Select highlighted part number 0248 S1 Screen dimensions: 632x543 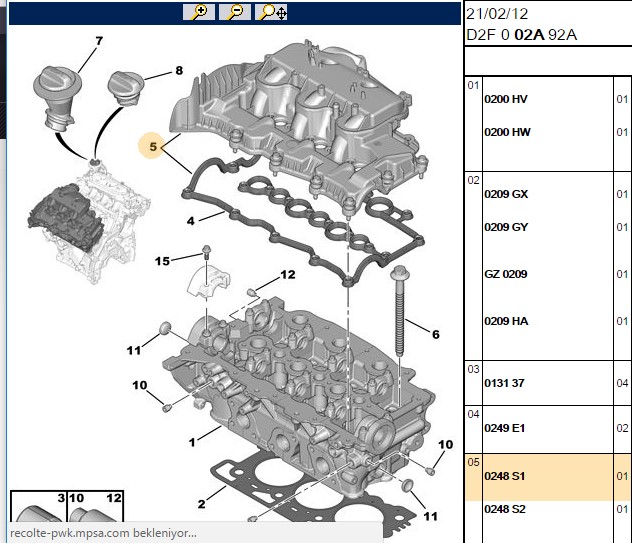point(505,476)
